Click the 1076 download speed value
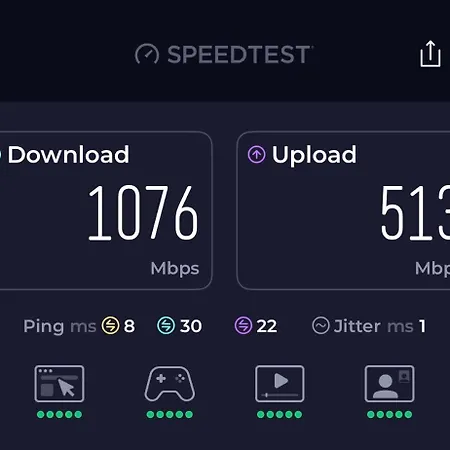 [143, 213]
